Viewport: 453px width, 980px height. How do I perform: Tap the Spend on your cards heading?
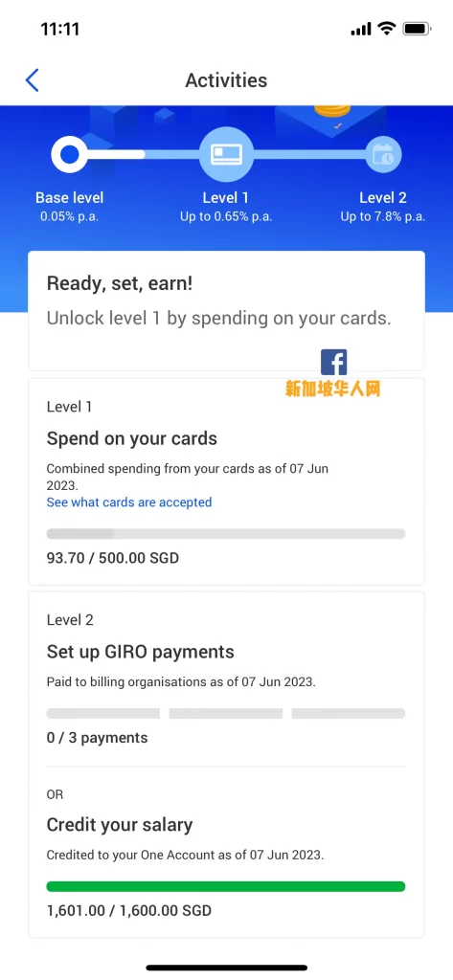(x=132, y=438)
